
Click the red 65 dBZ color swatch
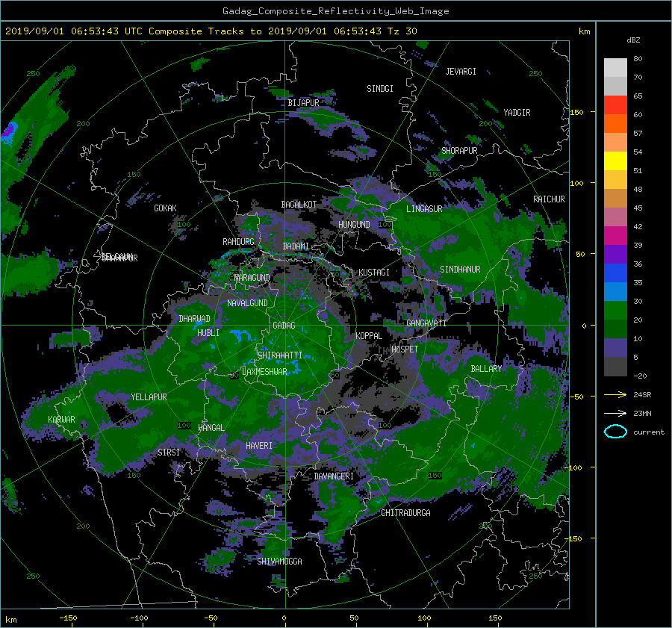615,105
